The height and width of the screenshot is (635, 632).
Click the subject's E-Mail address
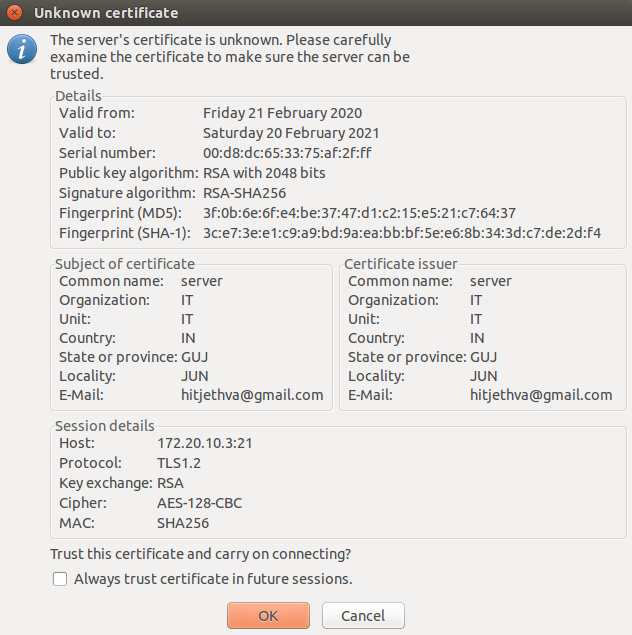(x=252, y=395)
